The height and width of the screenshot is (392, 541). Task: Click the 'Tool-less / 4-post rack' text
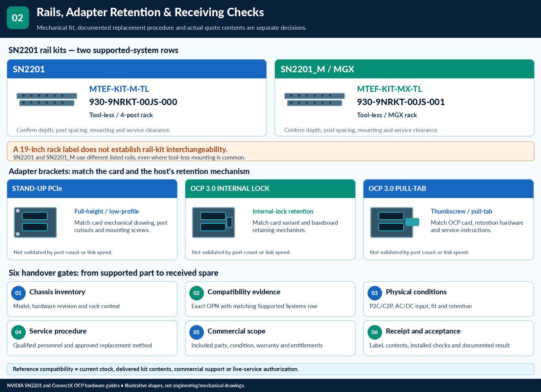coord(121,115)
